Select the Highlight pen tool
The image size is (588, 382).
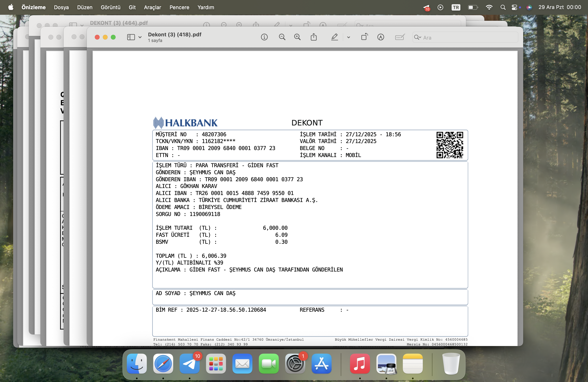pyautogui.click(x=334, y=37)
